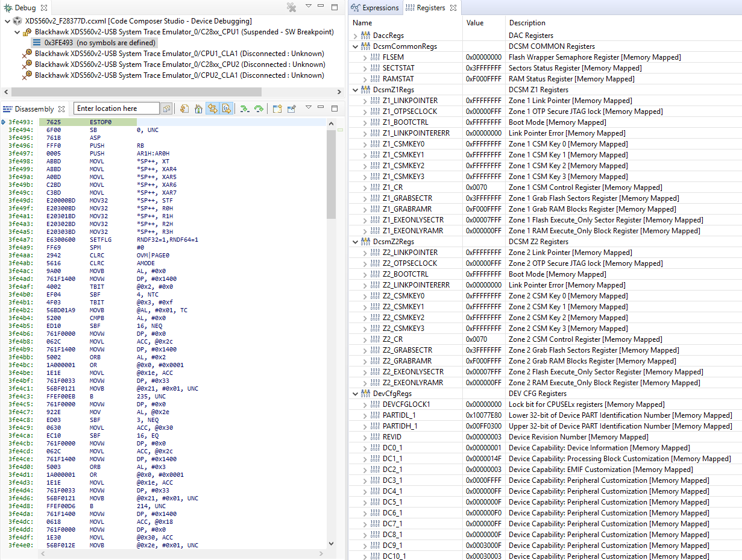Image resolution: width=742 pixels, height=560 pixels.
Task: Click the button beside the location field
Action: [166, 109]
